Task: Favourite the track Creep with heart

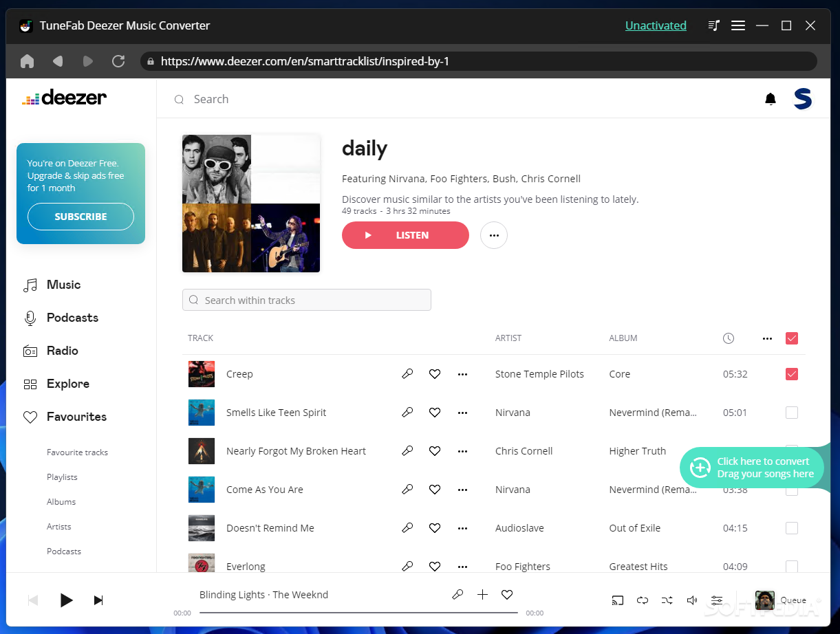Action: [x=435, y=374]
